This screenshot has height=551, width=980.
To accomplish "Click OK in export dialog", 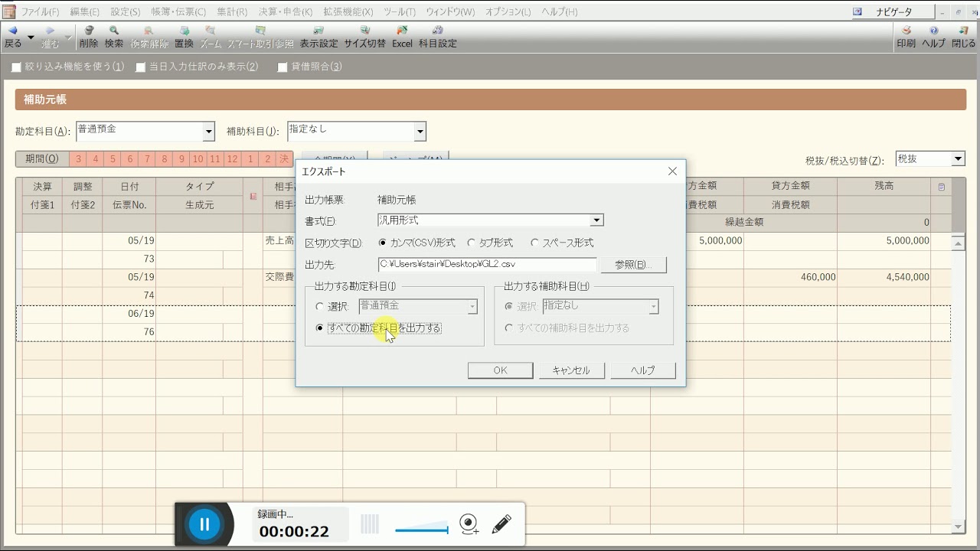I will [x=500, y=370].
